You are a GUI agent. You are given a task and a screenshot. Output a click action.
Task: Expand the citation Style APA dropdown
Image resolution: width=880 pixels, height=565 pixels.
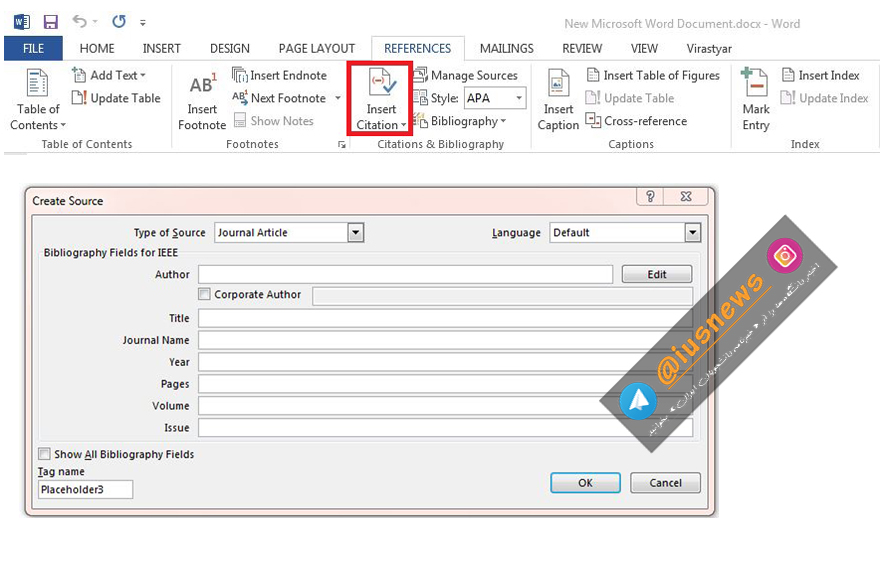click(519, 98)
